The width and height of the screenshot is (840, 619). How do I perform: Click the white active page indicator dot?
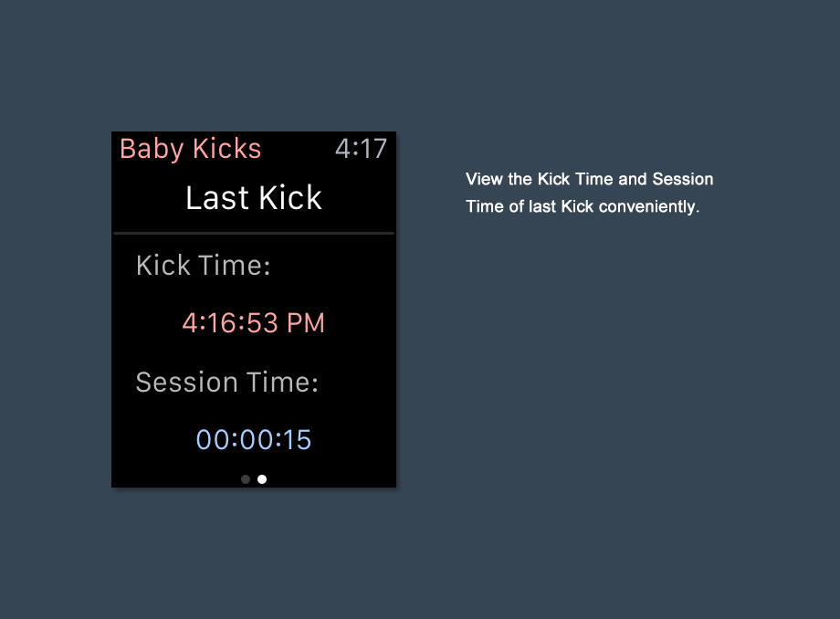(x=262, y=479)
